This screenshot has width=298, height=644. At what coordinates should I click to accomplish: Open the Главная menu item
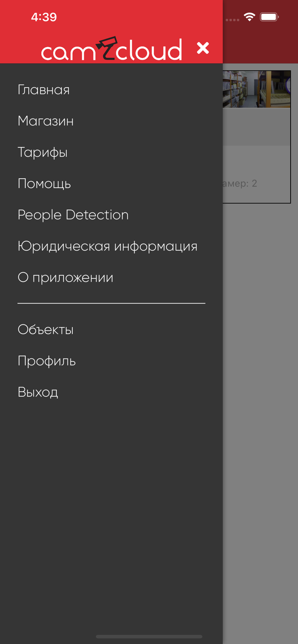click(43, 90)
